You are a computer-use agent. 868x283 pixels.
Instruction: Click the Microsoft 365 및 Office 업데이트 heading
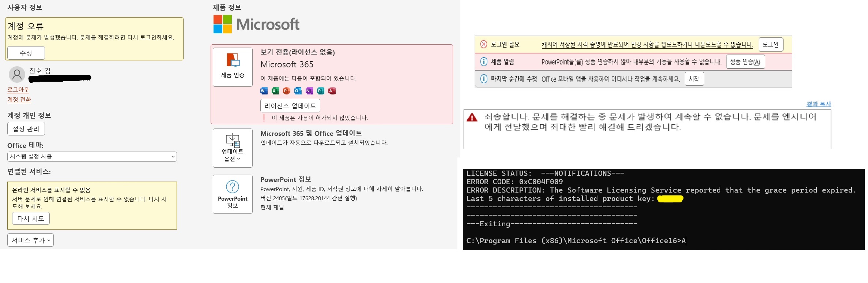click(311, 133)
